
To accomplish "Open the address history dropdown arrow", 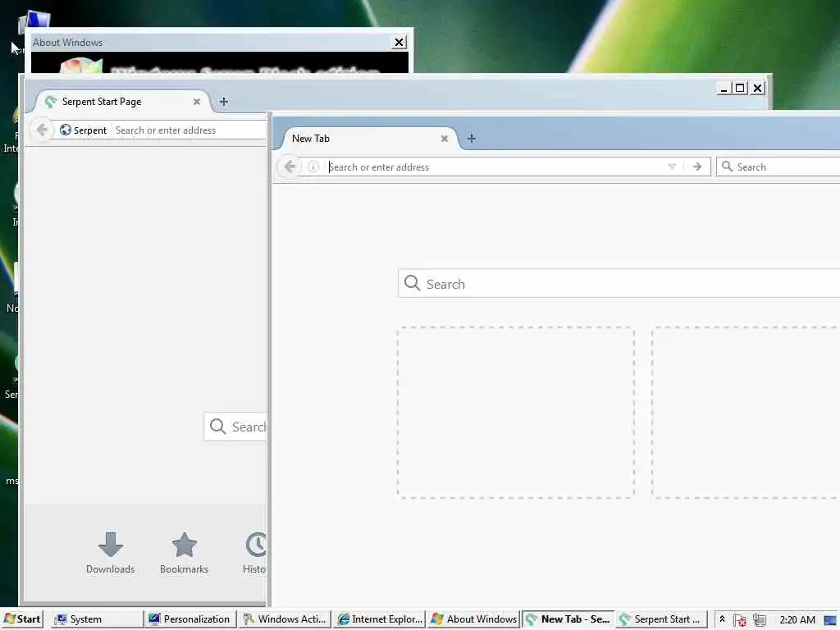I will (672, 167).
